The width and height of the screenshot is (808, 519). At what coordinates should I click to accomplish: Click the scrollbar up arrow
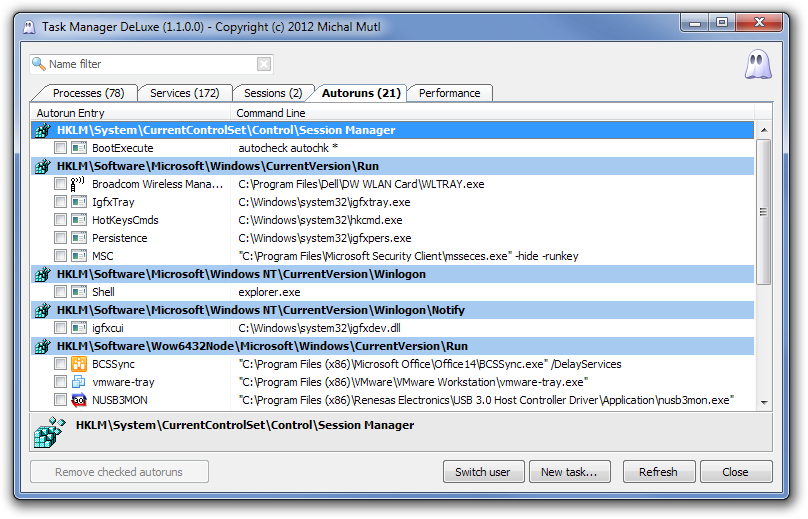(x=764, y=130)
